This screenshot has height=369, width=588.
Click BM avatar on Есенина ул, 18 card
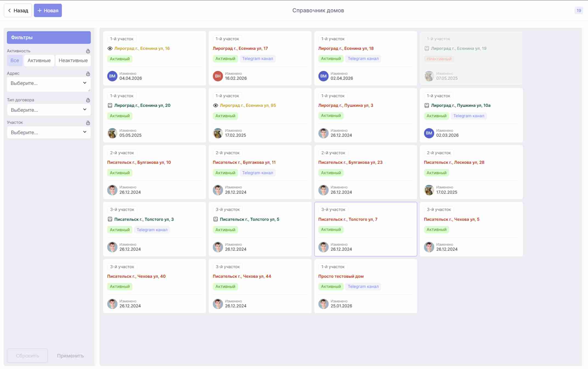323,76
